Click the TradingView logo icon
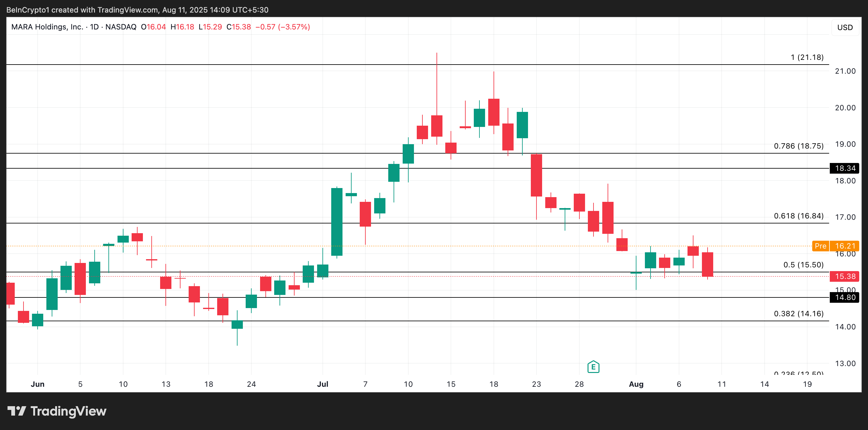868x430 pixels. (17, 411)
